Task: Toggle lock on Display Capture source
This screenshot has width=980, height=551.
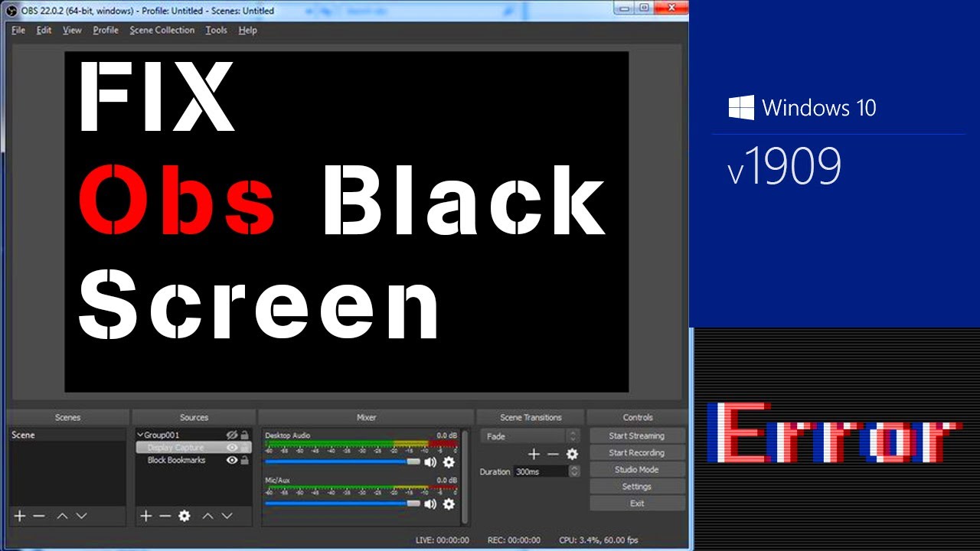Action: point(245,448)
